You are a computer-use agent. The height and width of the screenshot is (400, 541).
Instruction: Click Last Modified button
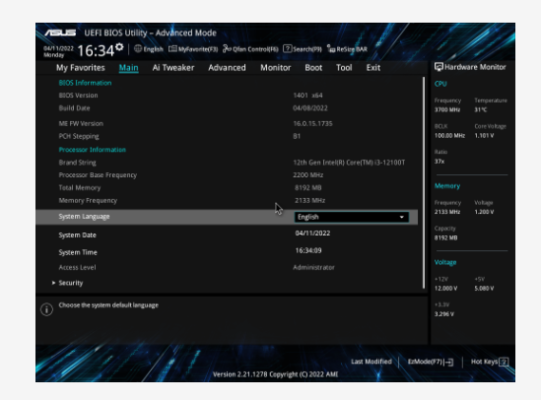pos(371,362)
